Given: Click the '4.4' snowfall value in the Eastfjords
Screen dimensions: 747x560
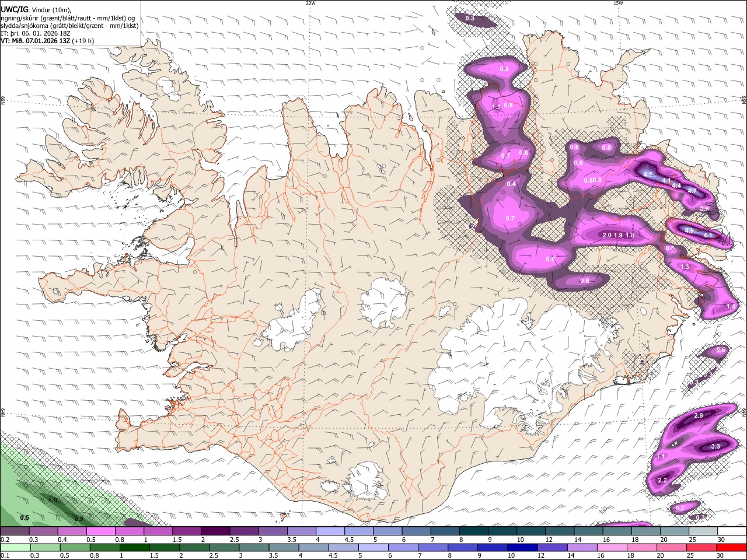Looking at the screenshot, I should pos(676,185).
